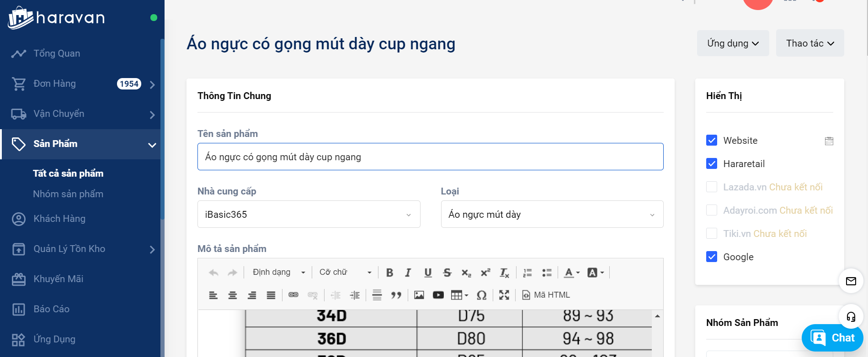Toggle fullscreen editor mode icon
This screenshot has height=357, width=868.
[x=504, y=295]
